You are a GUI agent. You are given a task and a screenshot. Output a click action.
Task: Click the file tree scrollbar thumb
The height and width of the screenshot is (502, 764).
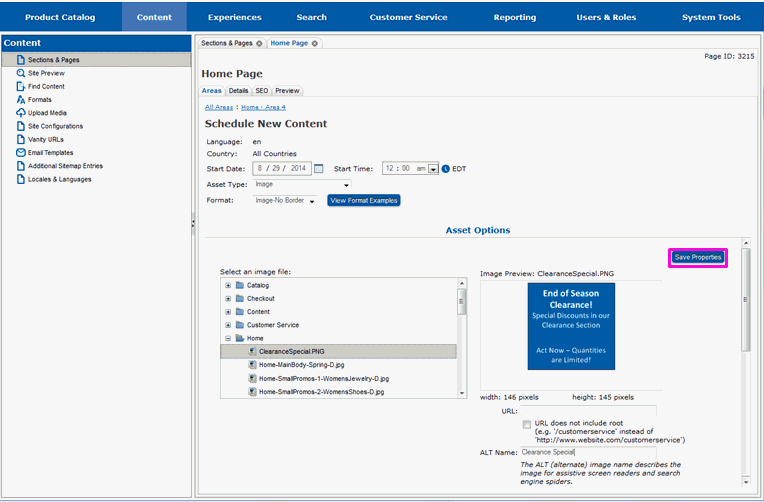(x=461, y=301)
